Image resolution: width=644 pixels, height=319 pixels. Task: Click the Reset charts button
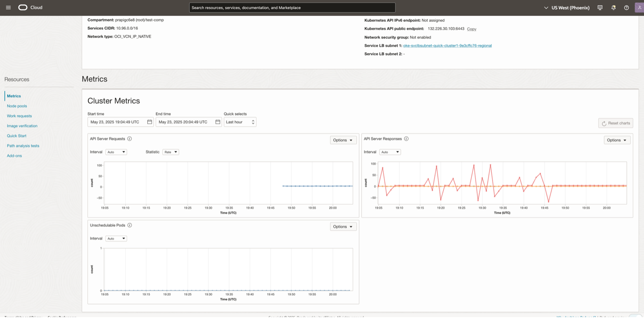click(616, 123)
